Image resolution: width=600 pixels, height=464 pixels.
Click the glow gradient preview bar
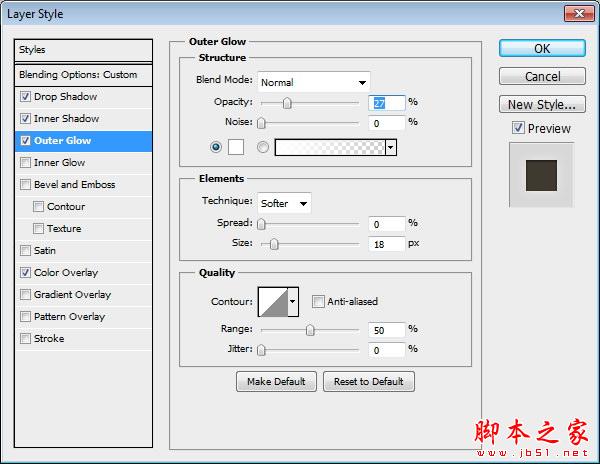click(x=330, y=147)
